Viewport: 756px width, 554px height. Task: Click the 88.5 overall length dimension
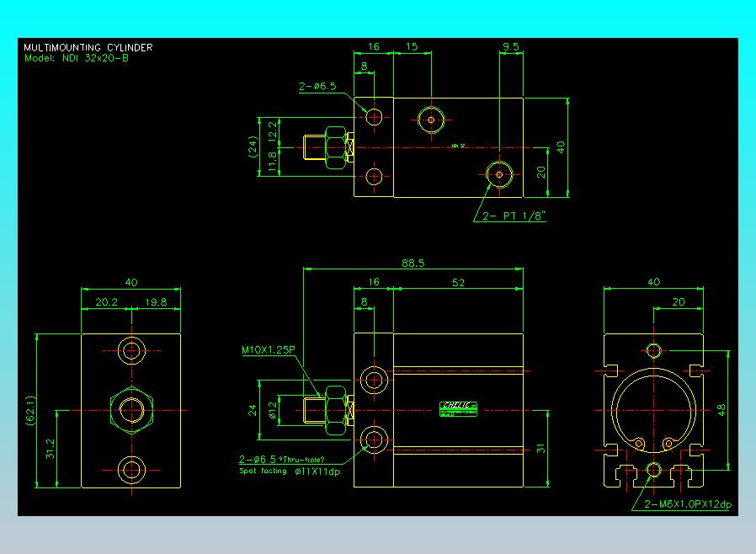(413, 263)
